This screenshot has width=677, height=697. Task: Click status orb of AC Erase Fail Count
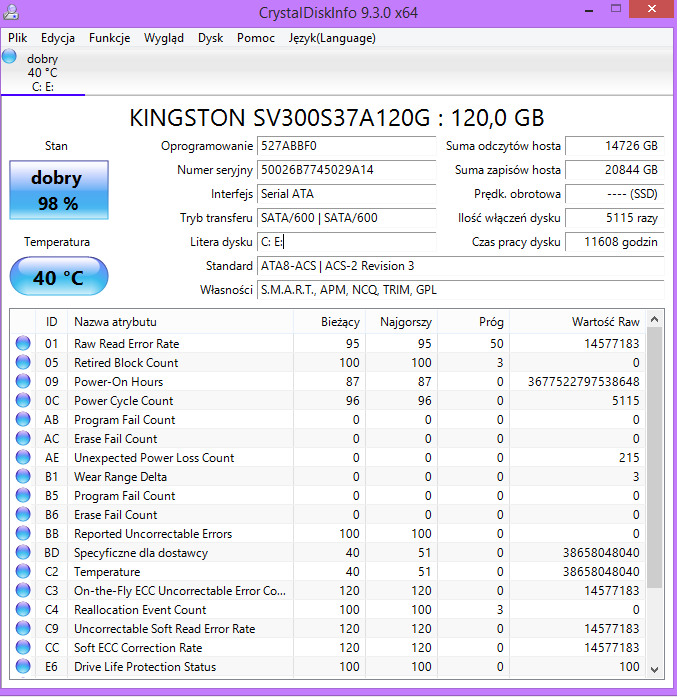tap(23, 438)
